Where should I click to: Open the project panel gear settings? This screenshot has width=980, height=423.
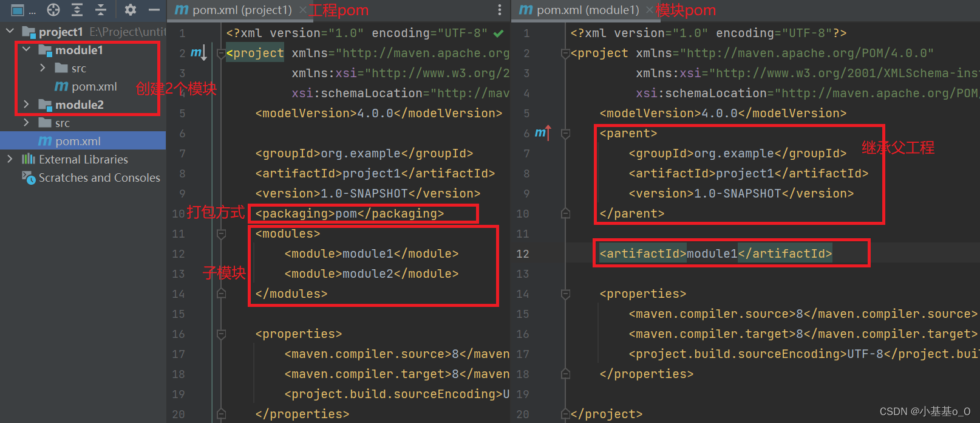[131, 10]
